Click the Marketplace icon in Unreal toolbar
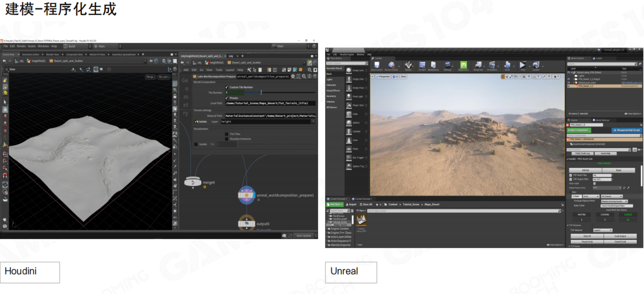Image resolution: width=644 pixels, height=294 pixels. [433, 65]
